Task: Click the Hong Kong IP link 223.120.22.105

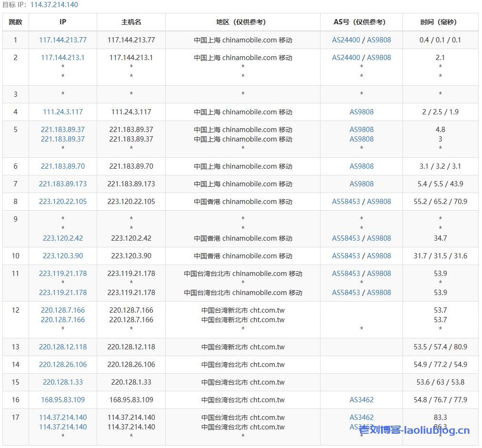Action: point(62,201)
